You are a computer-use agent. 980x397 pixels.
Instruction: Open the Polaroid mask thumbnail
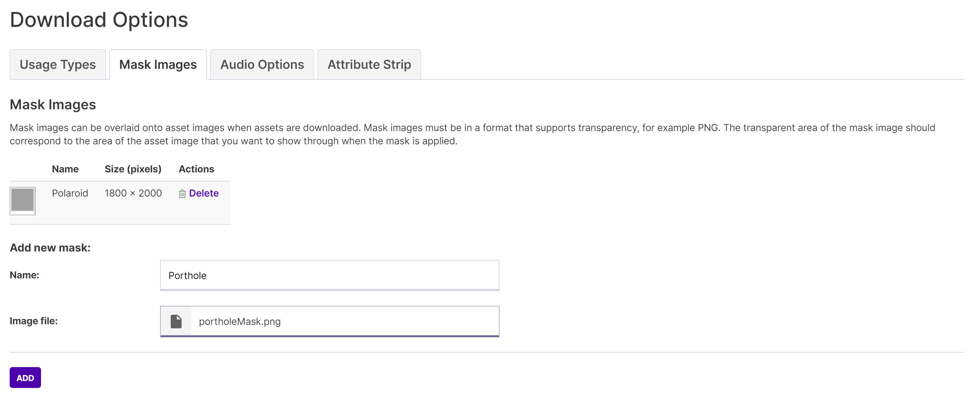coord(22,200)
